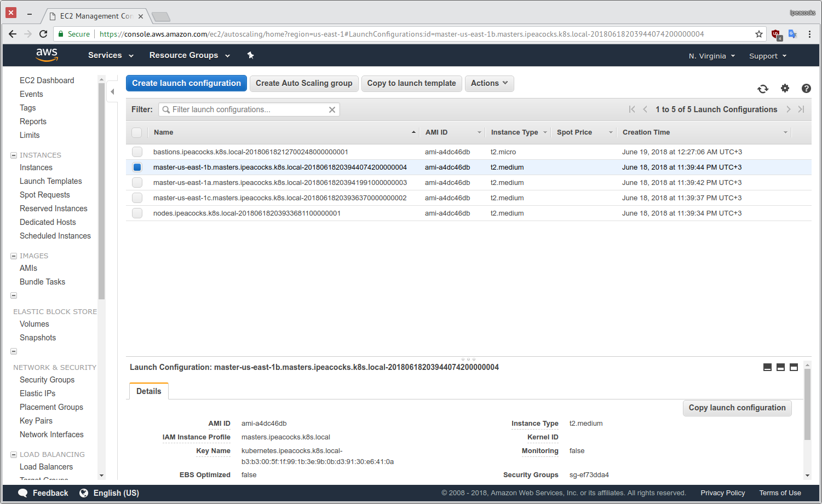Check the bastions.ipeacocks.k8s.local row checkbox
822x504 pixels.
pyautogui.click(x=137, y=152)
